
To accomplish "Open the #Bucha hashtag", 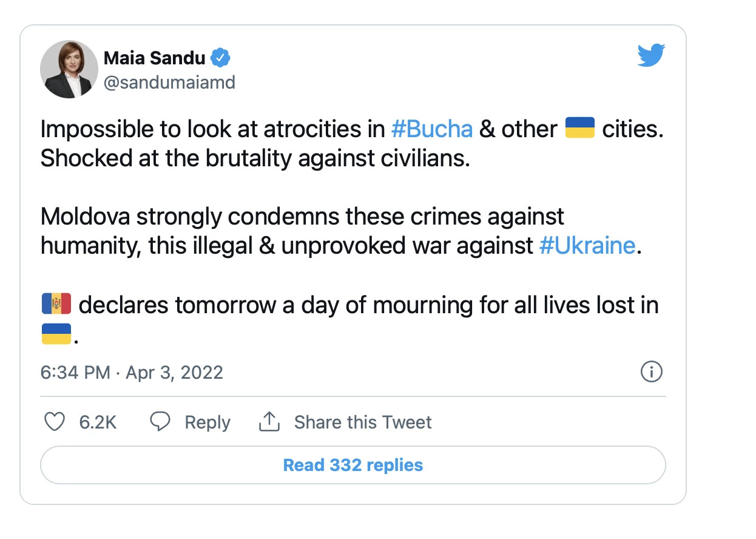I will [432, 129].
